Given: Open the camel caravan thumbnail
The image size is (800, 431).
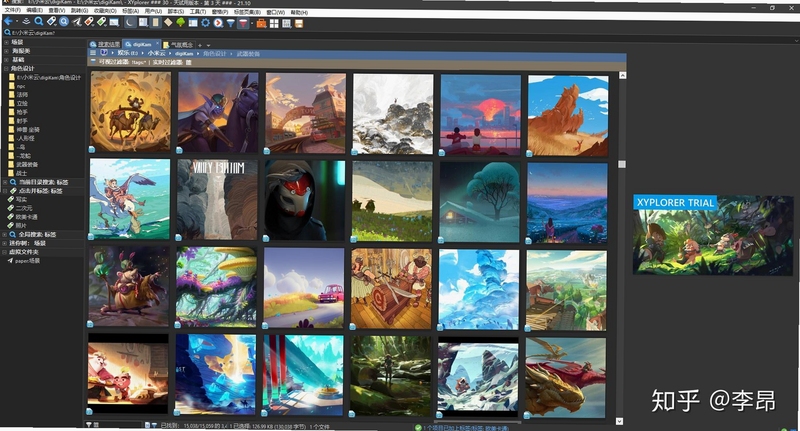Looking at the screenshot, I should [131, 112].
